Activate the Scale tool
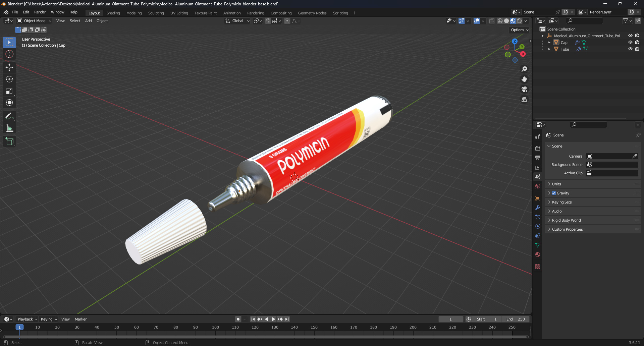 coord(9,91)
